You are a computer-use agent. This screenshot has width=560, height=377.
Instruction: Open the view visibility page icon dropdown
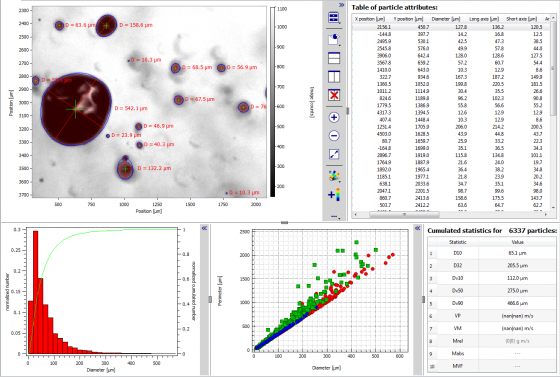click(334, 39)
